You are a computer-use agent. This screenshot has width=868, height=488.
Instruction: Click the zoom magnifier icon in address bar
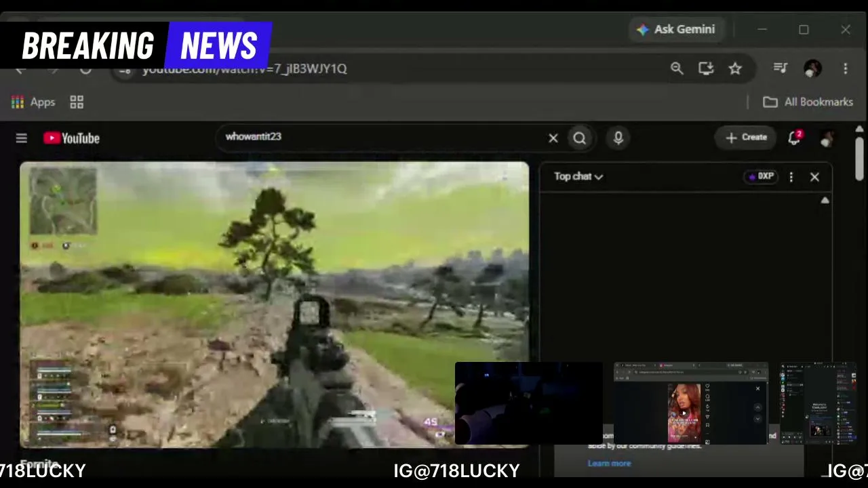(x=677, y=68)
